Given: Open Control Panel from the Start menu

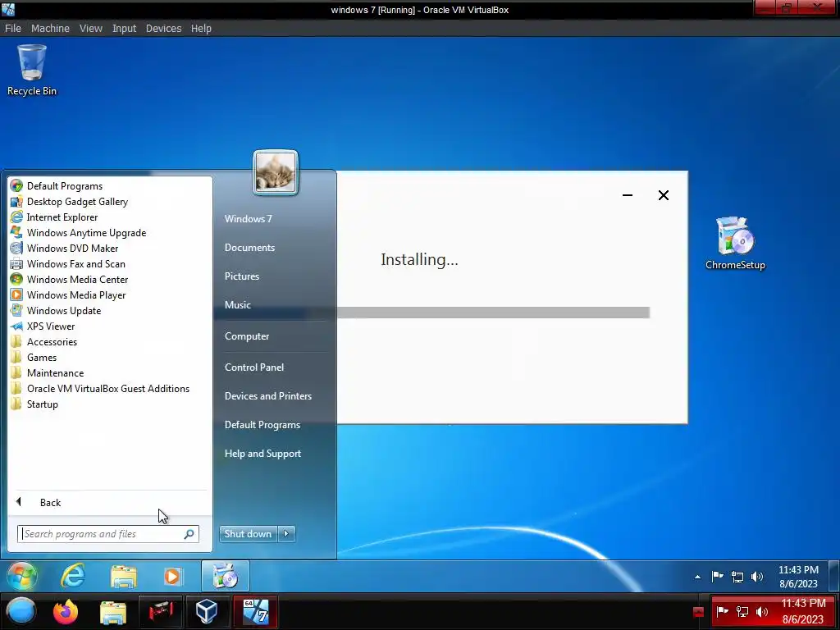Looking at the screenshot, I should (254, 367).
